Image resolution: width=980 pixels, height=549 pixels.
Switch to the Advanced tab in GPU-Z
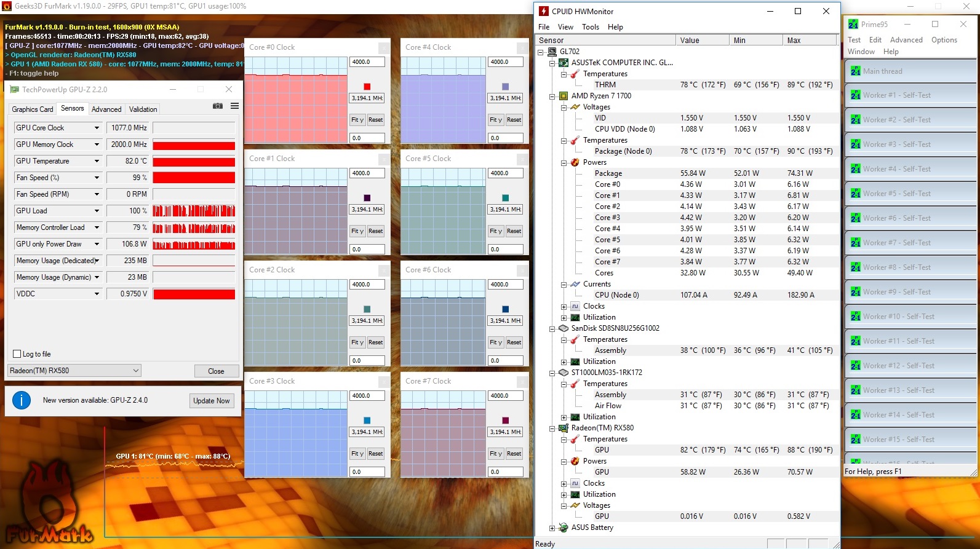pos(106,109)
